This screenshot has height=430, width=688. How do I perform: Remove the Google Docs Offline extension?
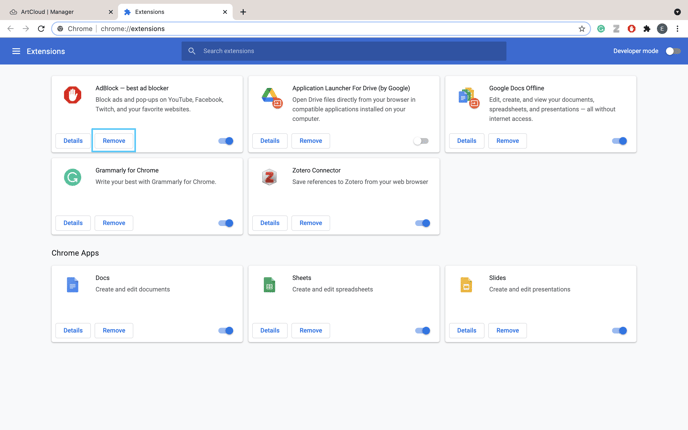point(508,141)
